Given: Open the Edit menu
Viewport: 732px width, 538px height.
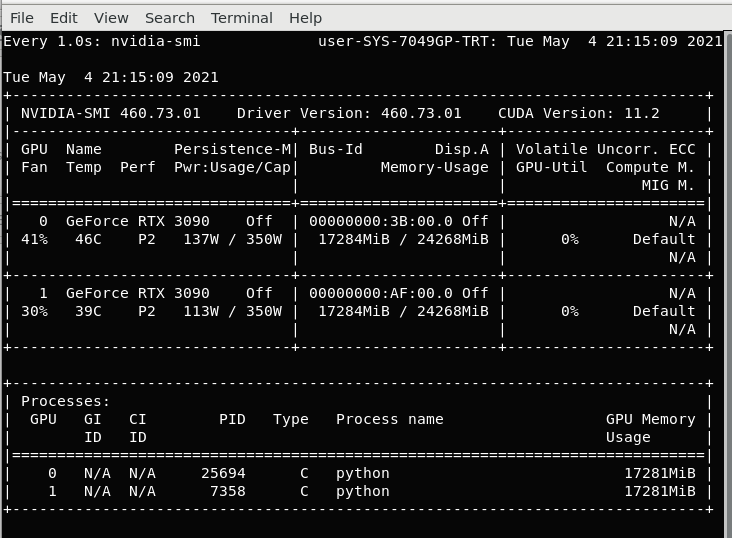Looking at the screenshot, I should pyautogui.click(x=63, y=18).
